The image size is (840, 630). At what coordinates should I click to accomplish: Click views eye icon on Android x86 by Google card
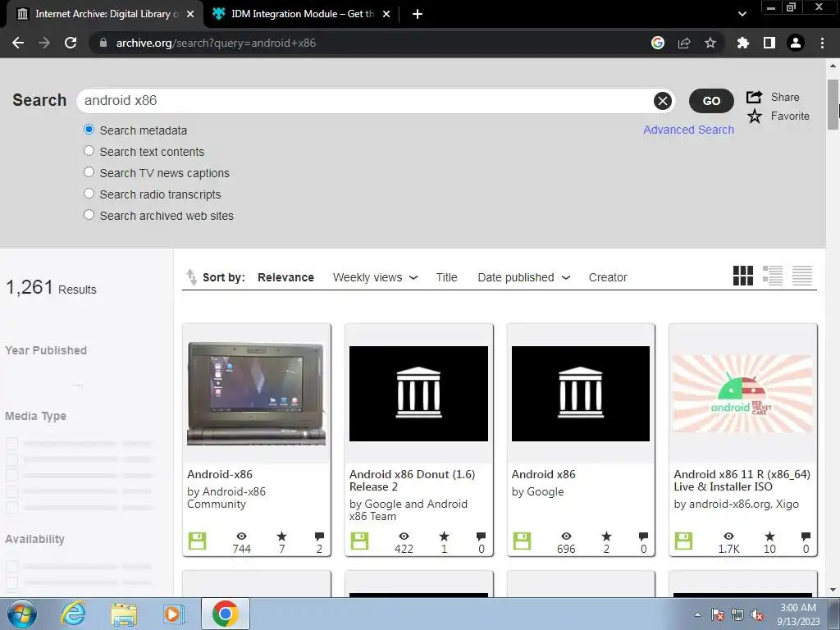tap(566, 536)
